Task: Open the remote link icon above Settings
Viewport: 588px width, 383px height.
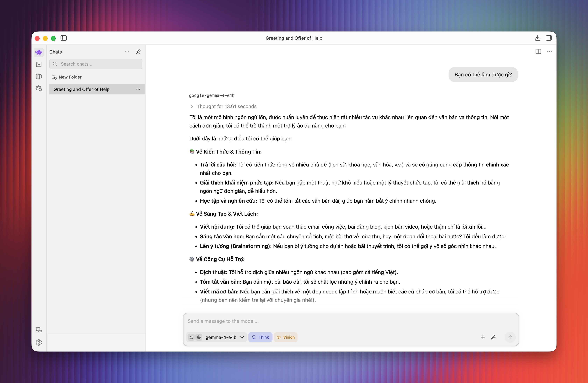Action: coord(39,330)
